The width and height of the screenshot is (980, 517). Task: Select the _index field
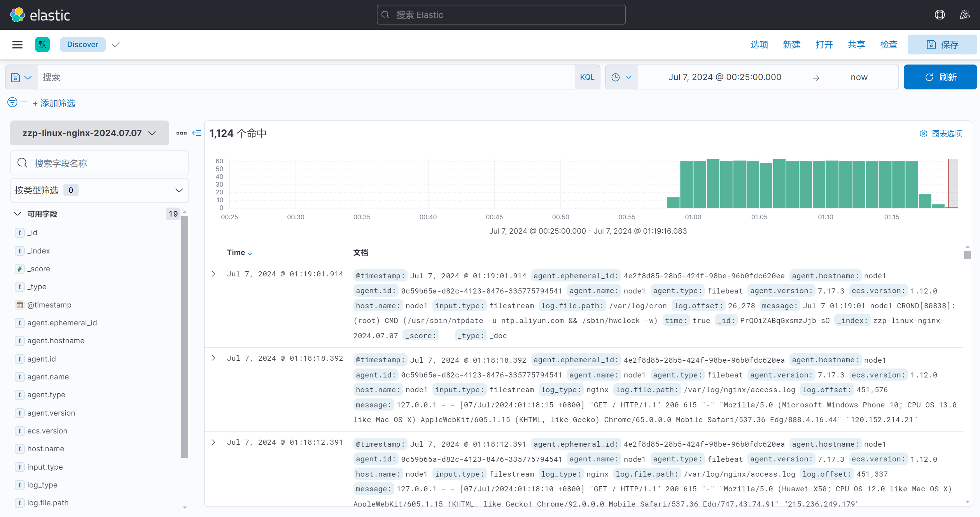[38, 251]
